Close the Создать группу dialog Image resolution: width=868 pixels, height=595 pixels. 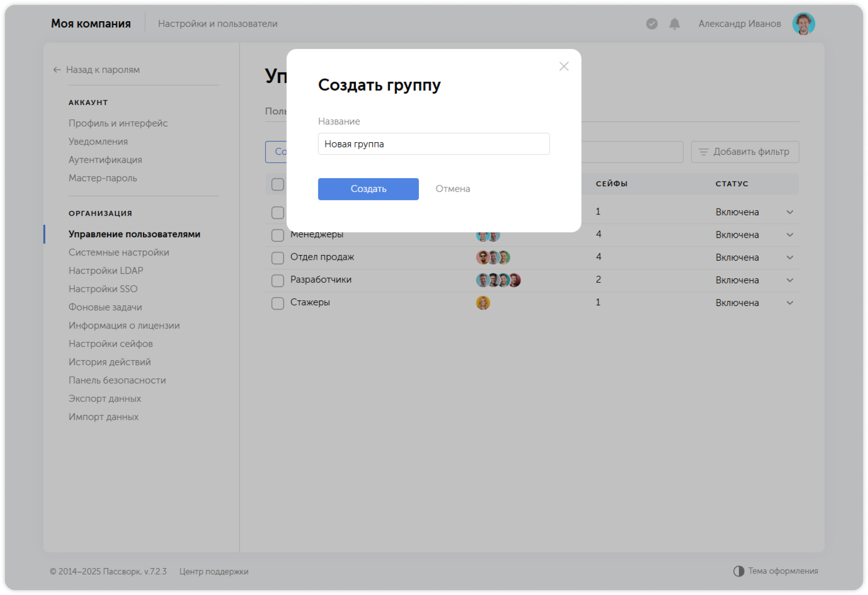pos(564,66)
